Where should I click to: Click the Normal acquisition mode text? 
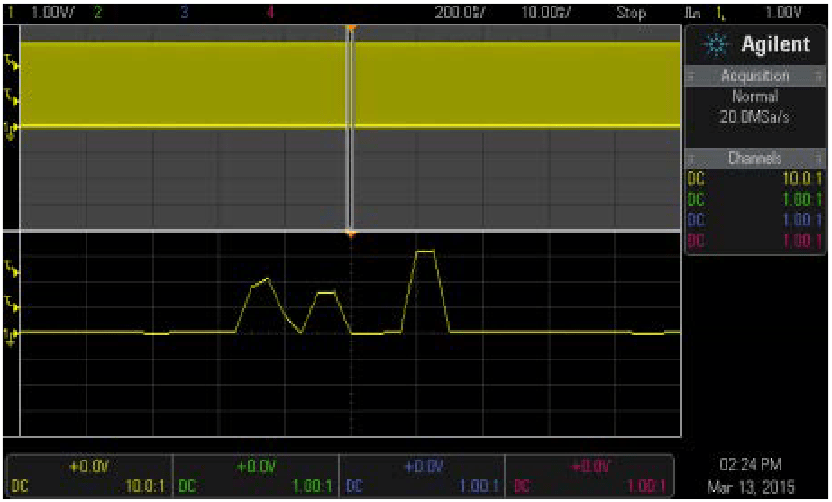click(755, 97)
